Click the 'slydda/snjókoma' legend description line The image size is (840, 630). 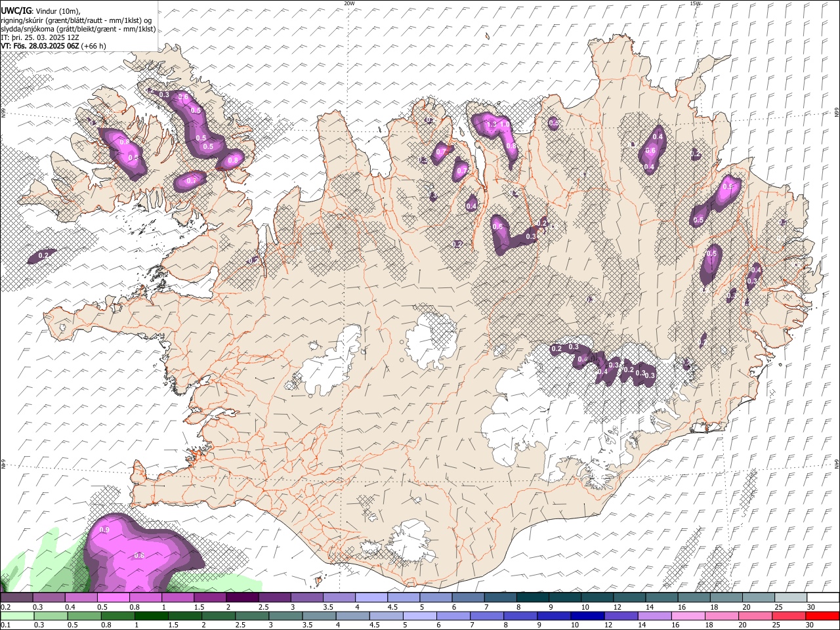click(x=78, y=29)
